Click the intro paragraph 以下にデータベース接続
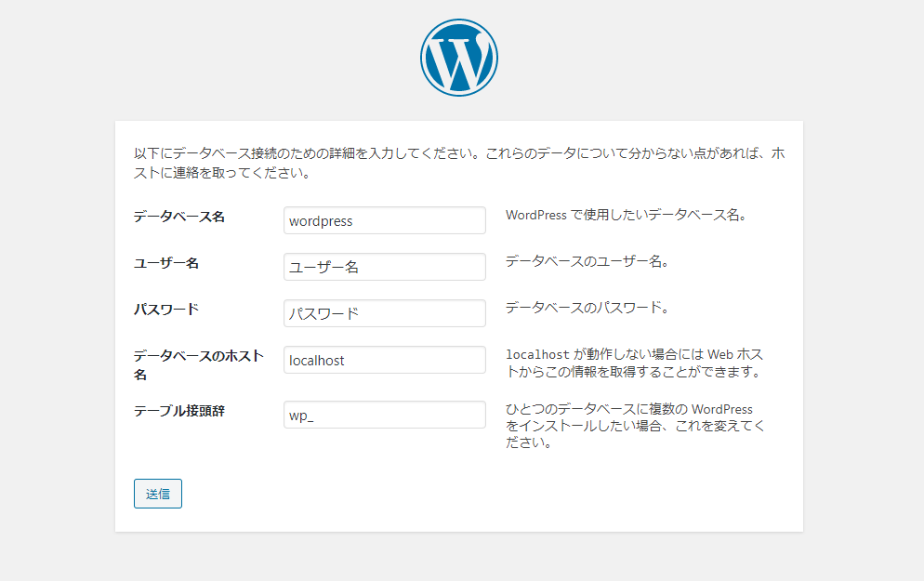924x581 pixels. 459,163
